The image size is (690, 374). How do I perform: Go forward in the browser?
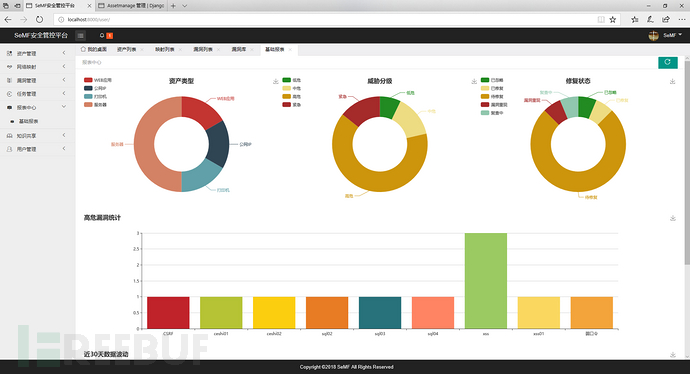[24, 19]
